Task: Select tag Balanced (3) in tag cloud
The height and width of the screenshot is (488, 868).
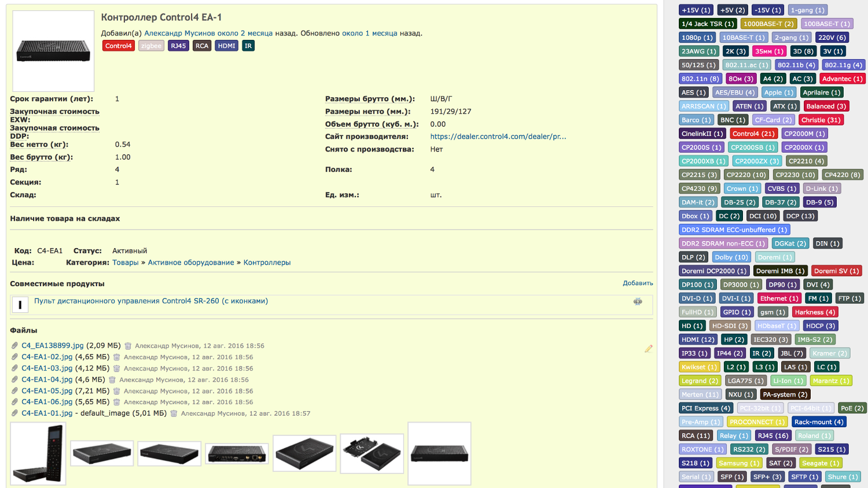Action: pyautogui.click(x=826, y=106)
